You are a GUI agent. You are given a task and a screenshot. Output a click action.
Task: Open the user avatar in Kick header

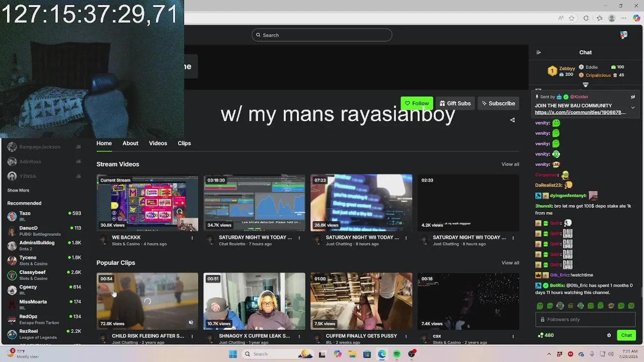[624, 35]
